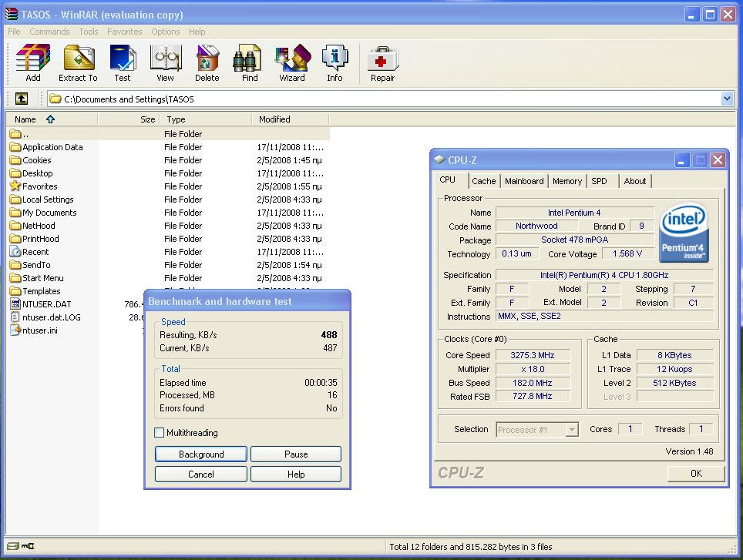The image size is (743, 560).
Task: Select the ntuser.ini file icon
Action: pyautogui.click(x=15, y=330)
